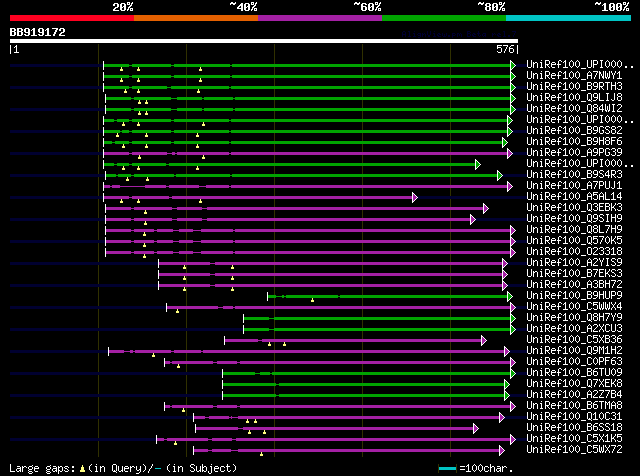640x476 pixels.
Task: Select the arrowhead ending the Q10C31 alignment
Action: click(502, 418)
